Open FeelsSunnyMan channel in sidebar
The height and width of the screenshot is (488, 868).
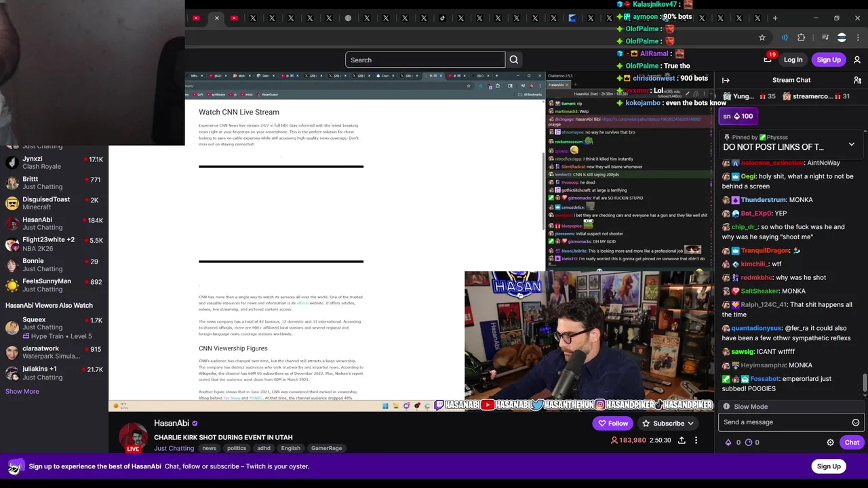tap(54, 285)
